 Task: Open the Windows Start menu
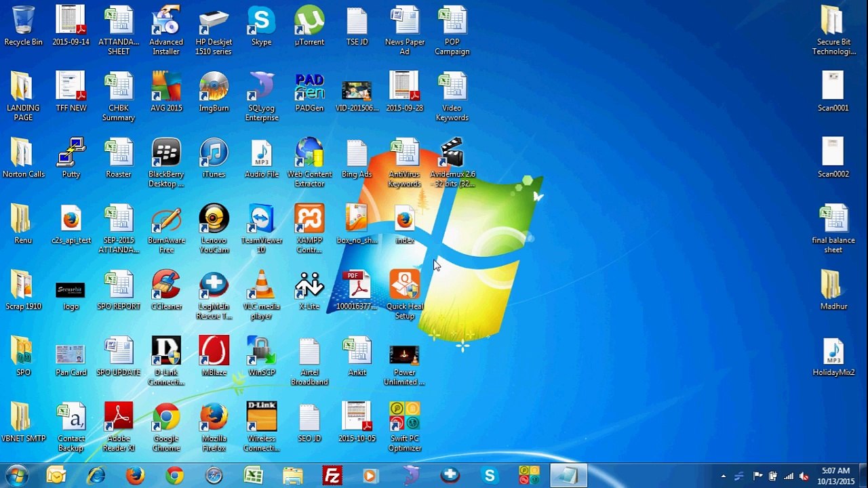click(x=16, y=476)
